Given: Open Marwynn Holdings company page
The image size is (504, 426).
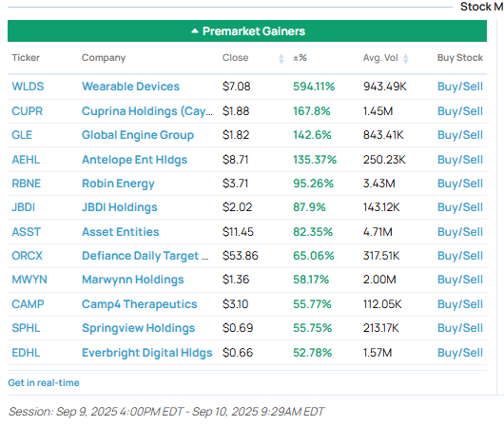Looking at the screenshot, I should 133,280.
